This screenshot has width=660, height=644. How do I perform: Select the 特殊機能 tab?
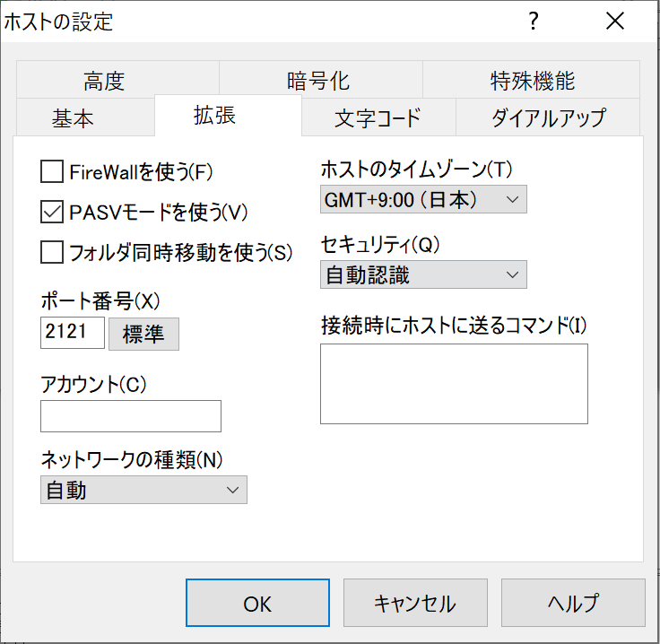click(x=531, y=80)
